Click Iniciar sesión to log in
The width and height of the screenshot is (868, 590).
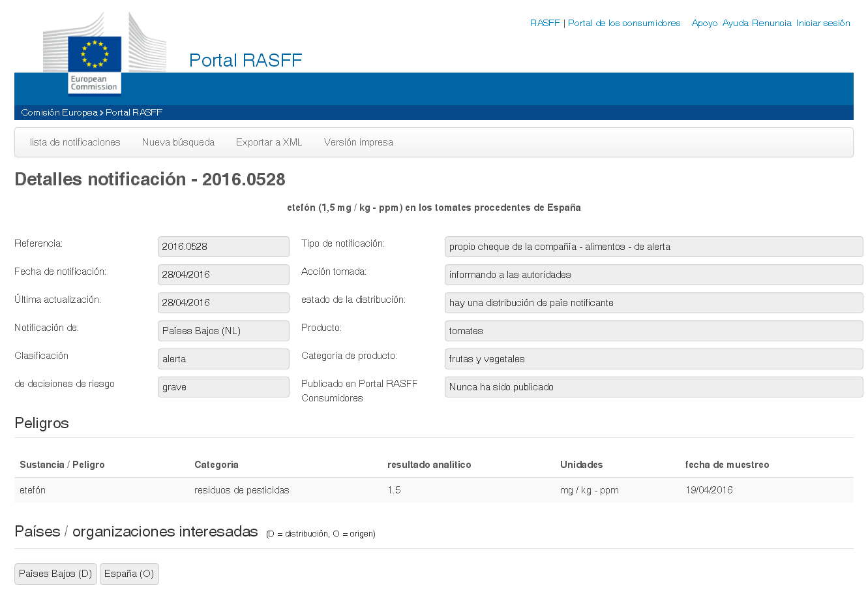coord(823,23)
